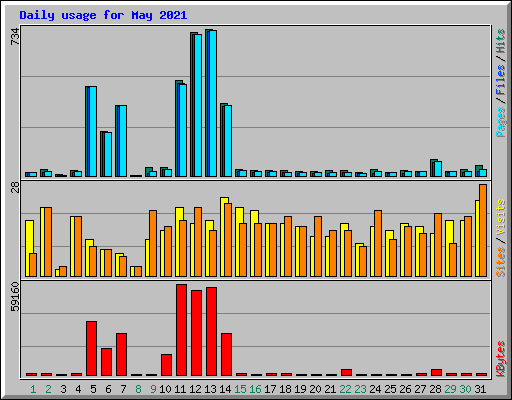Click the cyan hits bar for day 12
512x400 pixels.
198,105
